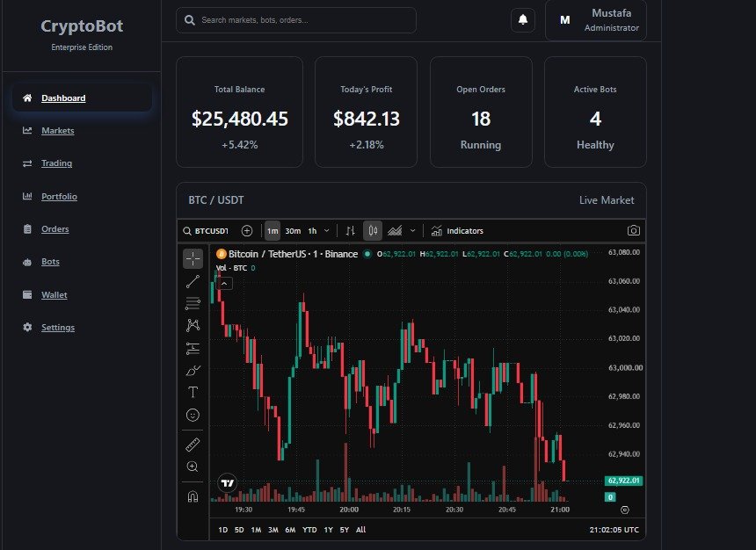Select the 1h timeframe

312,231
